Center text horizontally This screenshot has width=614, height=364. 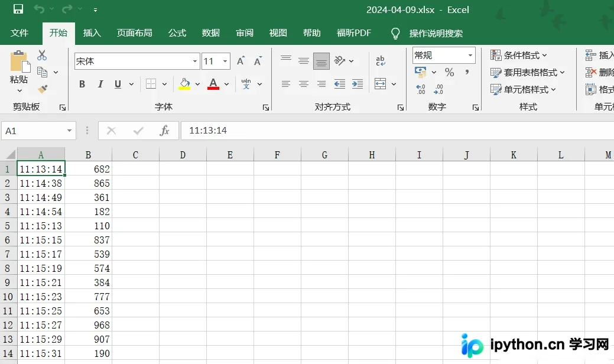(304, 84)
